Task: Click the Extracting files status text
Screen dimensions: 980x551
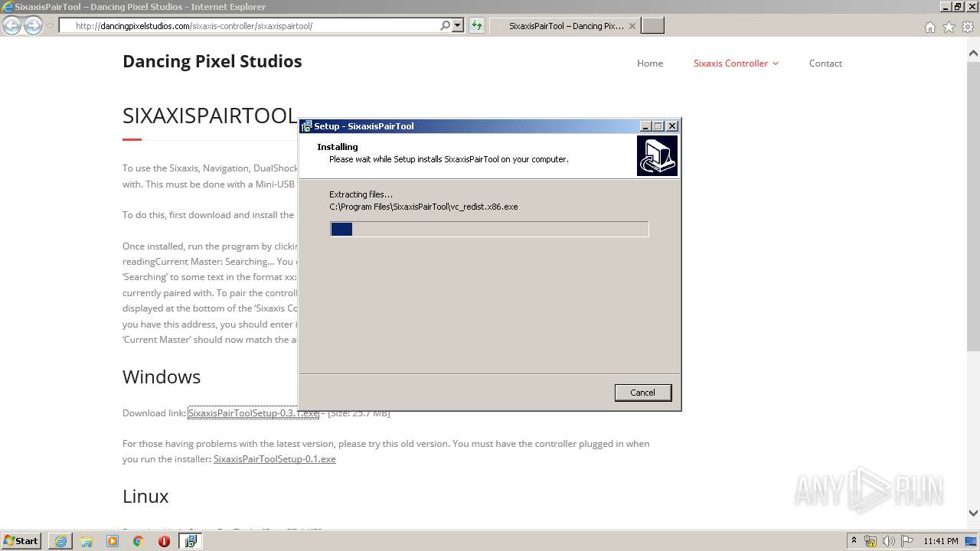Action: click(361, 194)
